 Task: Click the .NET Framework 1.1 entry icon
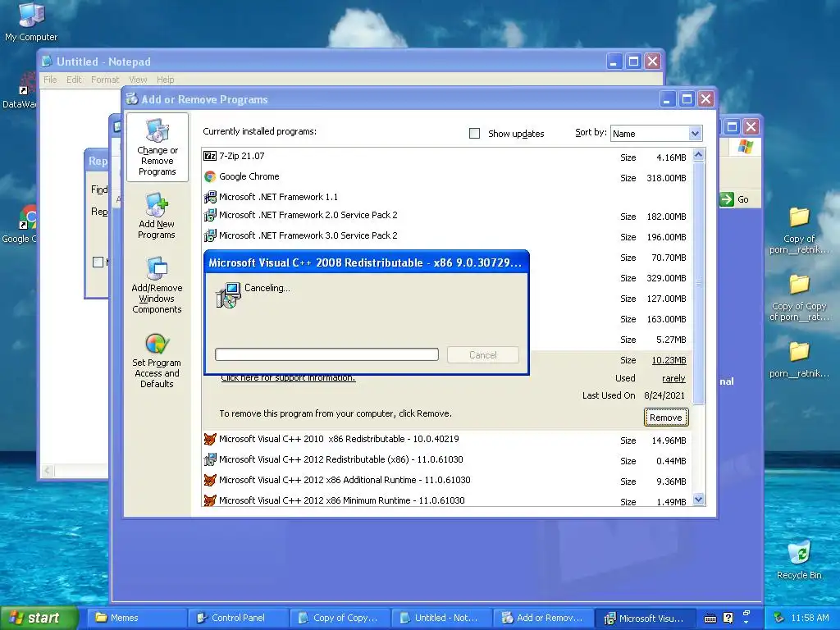click(210, 197)
